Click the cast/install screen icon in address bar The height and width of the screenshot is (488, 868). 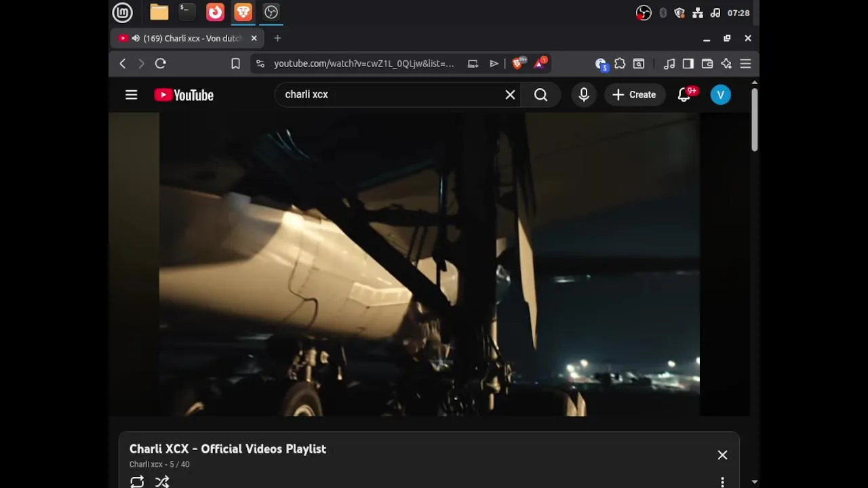473,64
